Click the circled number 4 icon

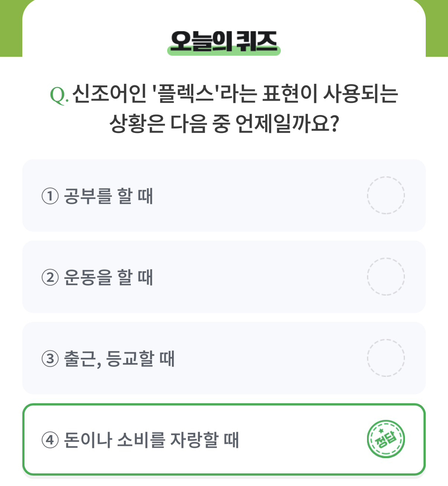(x=50, y=440)
